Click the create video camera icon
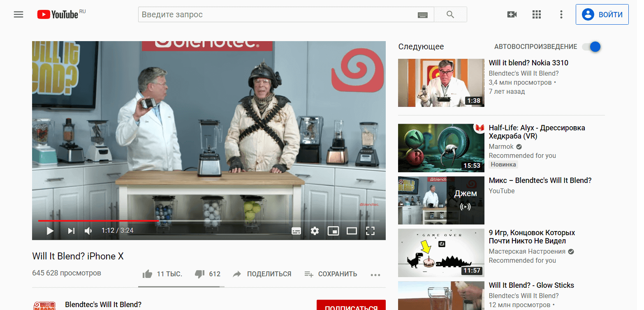Screen dimensions: 644x310 (512, 15)
